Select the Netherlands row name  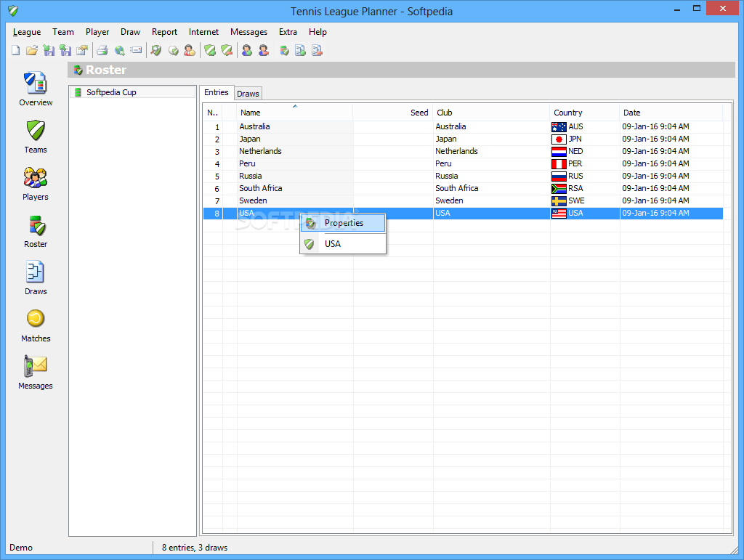(260, 151)
